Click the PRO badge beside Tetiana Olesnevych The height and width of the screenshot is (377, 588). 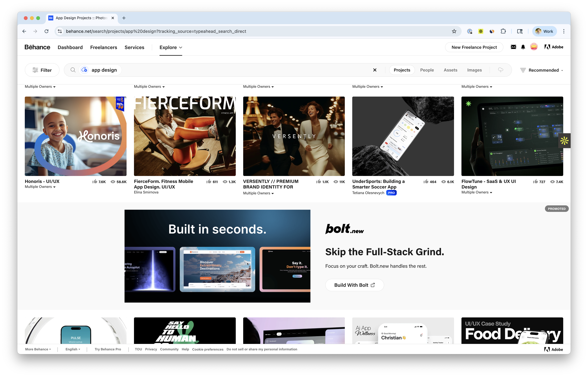click(391, 193)
